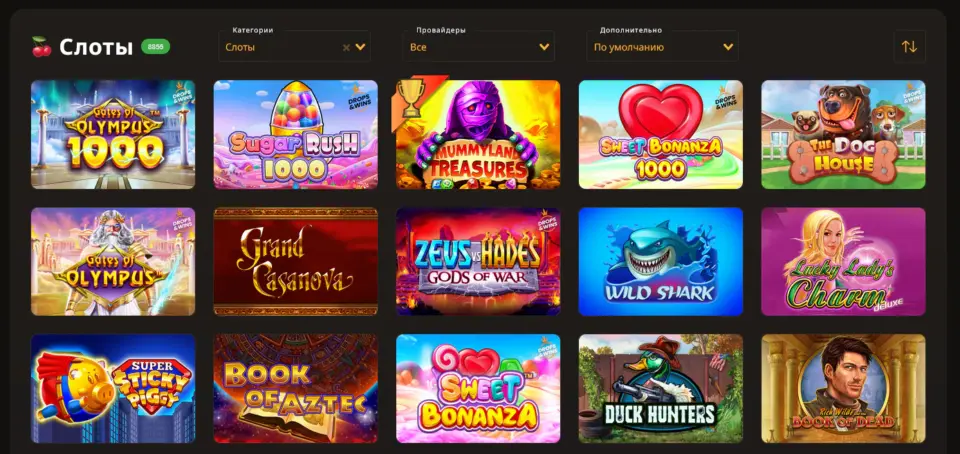Open Lucky Lady's Charm deluxe slot
Screen dimensions: 960x454
pyautogui.click(x=843, y=262)
